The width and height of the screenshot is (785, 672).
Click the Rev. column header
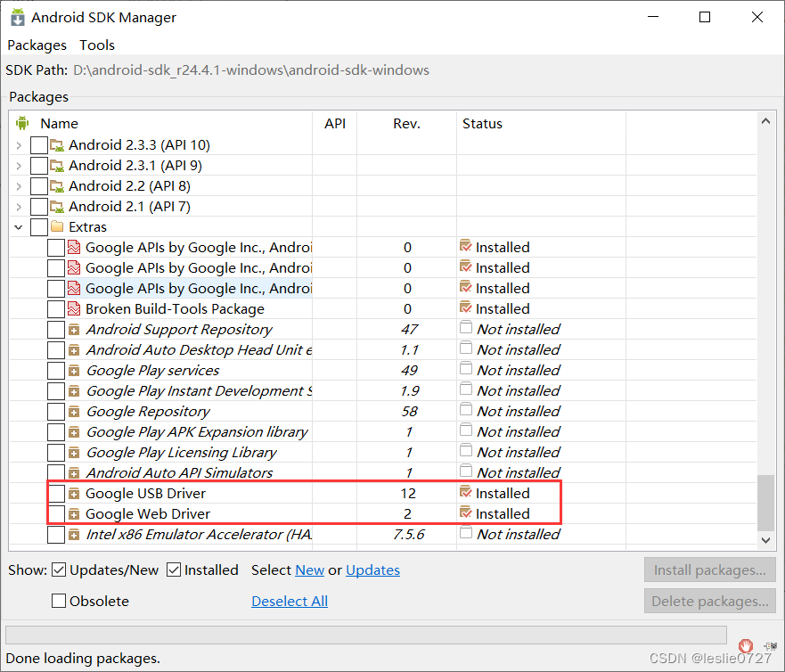(x=406, y=124)
